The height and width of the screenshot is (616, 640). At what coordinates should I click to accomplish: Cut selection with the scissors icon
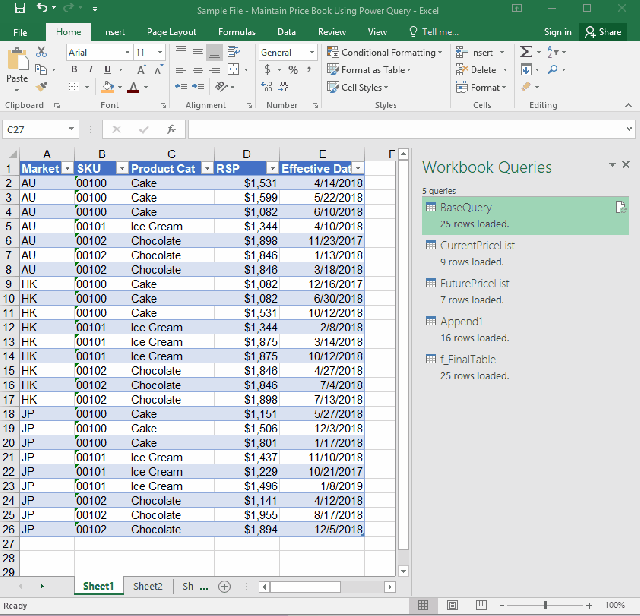[x=41, y=52]
